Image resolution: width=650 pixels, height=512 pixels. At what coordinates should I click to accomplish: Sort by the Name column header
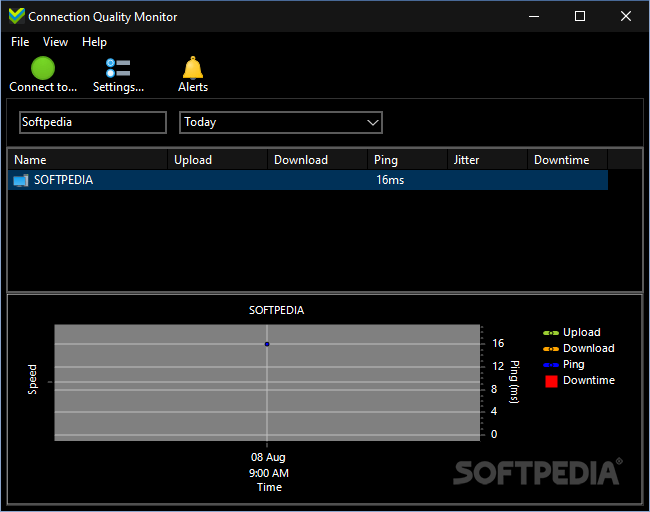pyautogui.click(x=87, y=160)
